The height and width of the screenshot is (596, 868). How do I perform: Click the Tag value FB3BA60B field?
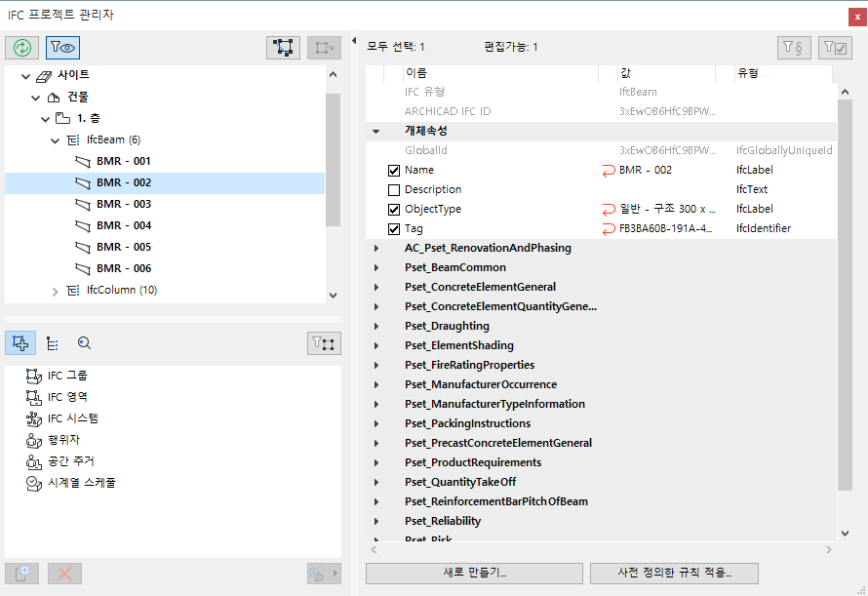pyautogui.click(x=666, y=229)
